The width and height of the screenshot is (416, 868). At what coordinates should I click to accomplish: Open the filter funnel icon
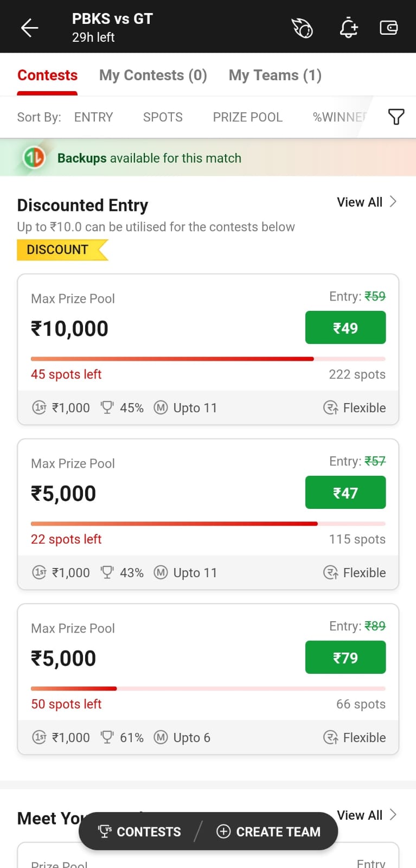pyautogui.click(x=396, y=117)
